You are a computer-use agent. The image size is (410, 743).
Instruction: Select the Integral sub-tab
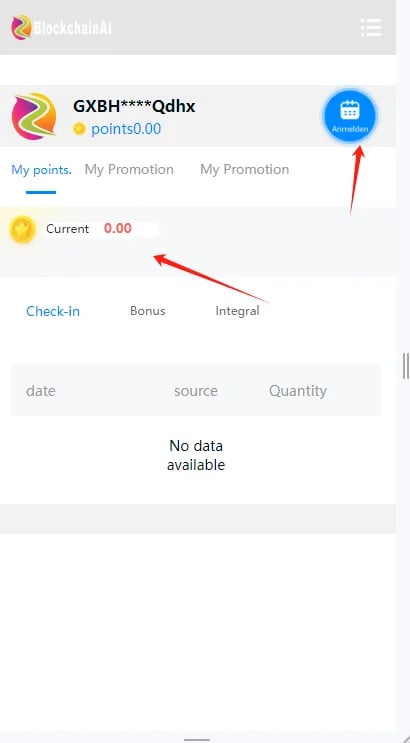(237, 311)
